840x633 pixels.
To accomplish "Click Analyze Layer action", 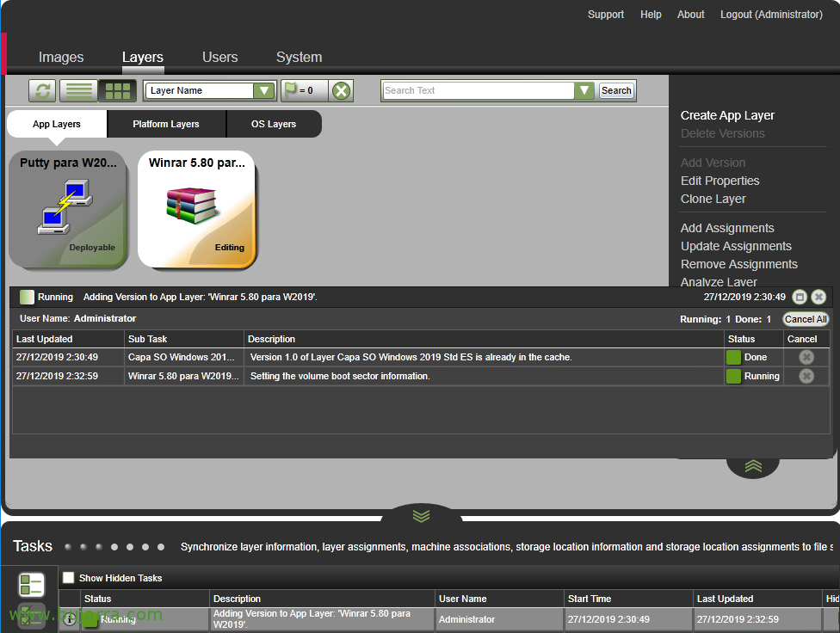I will pyautogui.click(x=719, y=282).
